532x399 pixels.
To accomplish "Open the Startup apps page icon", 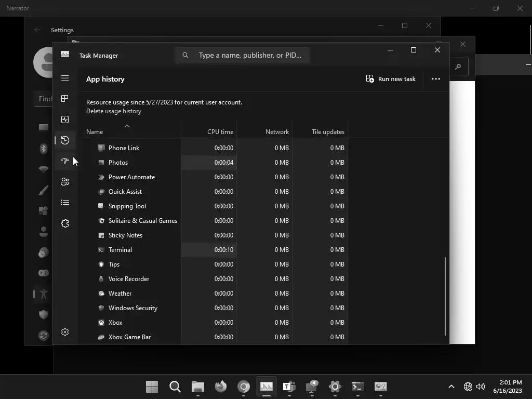I will (65, 161).
